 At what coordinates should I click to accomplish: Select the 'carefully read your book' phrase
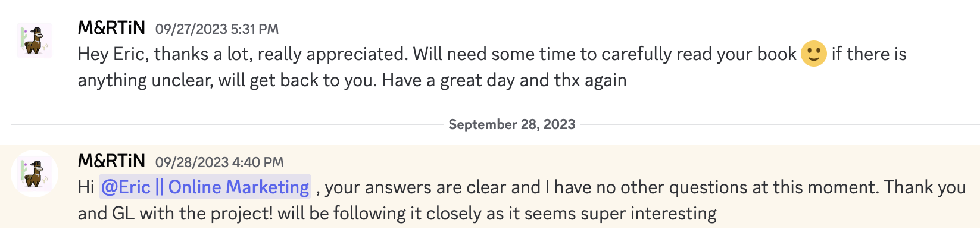pyautogui.click(x=699, y=54)
